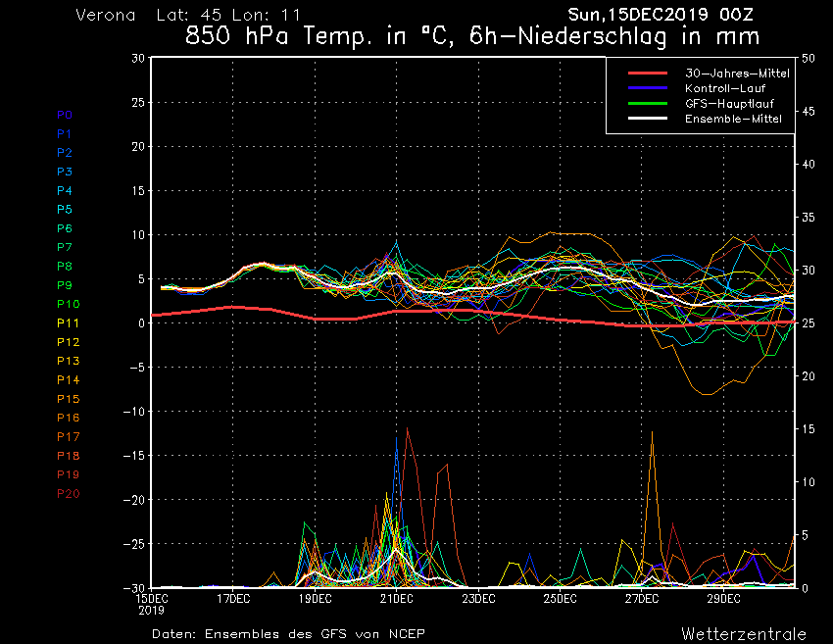The width and height of the screenshot is (833, 644).
Task: Click the P15 ensemble member label
Action: click(69, 399)
